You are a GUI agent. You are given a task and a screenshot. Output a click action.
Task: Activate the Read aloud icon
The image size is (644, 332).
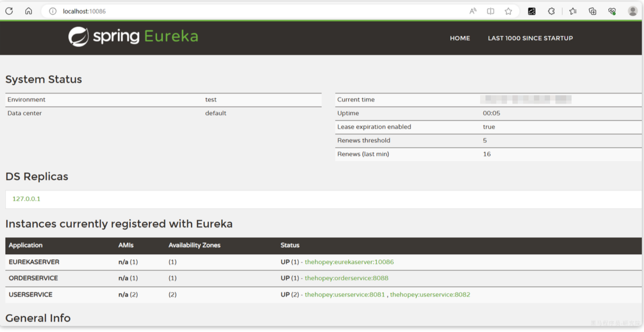473,11
